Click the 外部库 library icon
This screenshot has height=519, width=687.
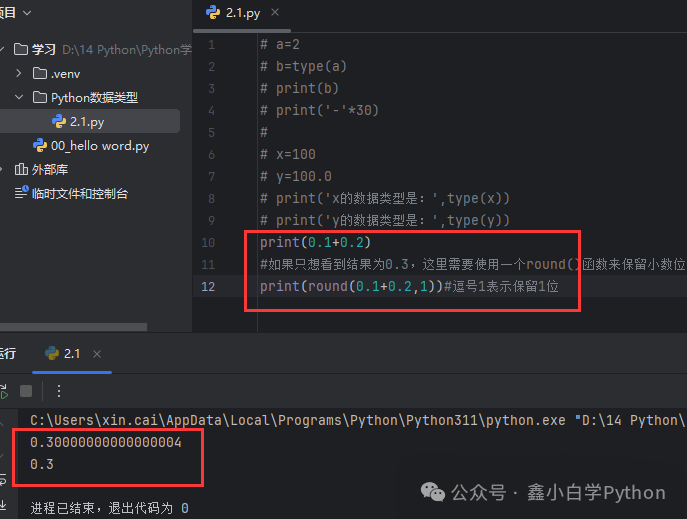coord(21,169)
